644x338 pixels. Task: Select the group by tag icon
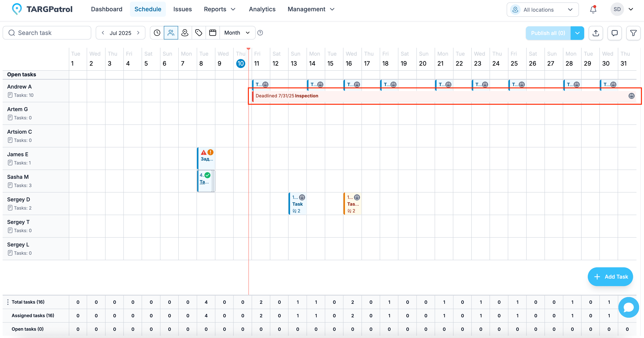[x=199, y=33]
